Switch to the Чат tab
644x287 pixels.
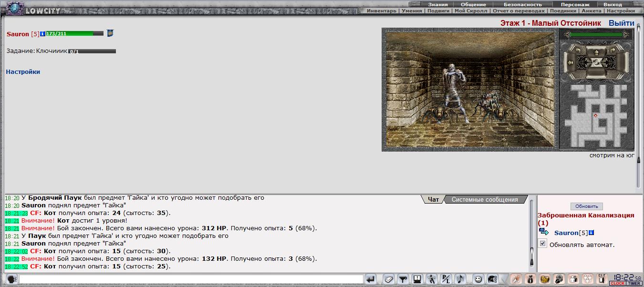[433, 199]
